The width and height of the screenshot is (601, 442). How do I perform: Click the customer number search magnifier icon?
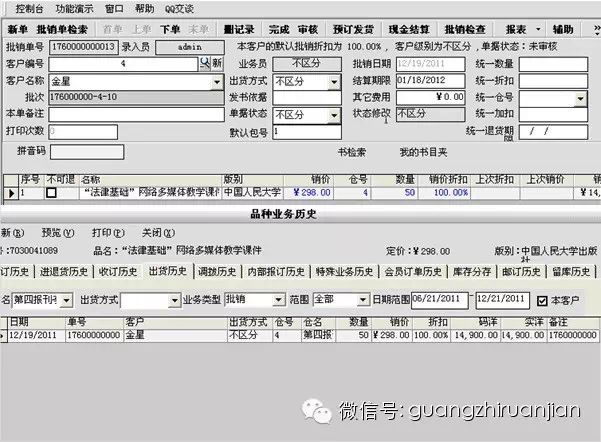click(x=205, y=63)
